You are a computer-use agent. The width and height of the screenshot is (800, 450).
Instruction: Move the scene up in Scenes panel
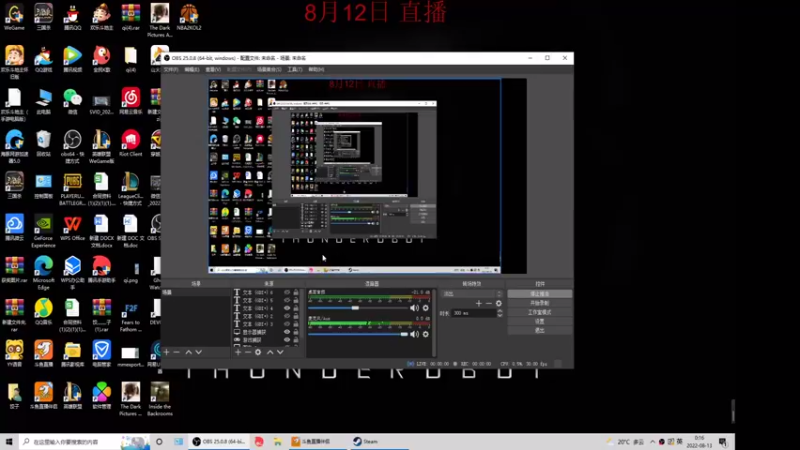188,352
